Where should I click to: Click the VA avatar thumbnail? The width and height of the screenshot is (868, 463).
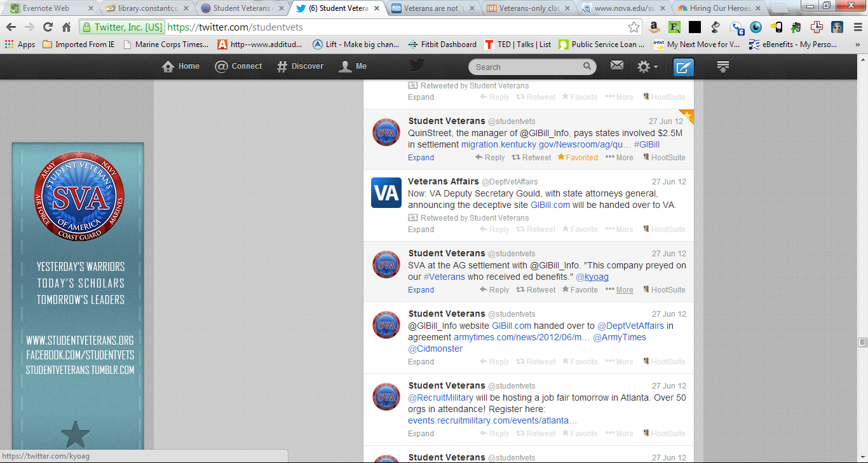click(386, 193)
